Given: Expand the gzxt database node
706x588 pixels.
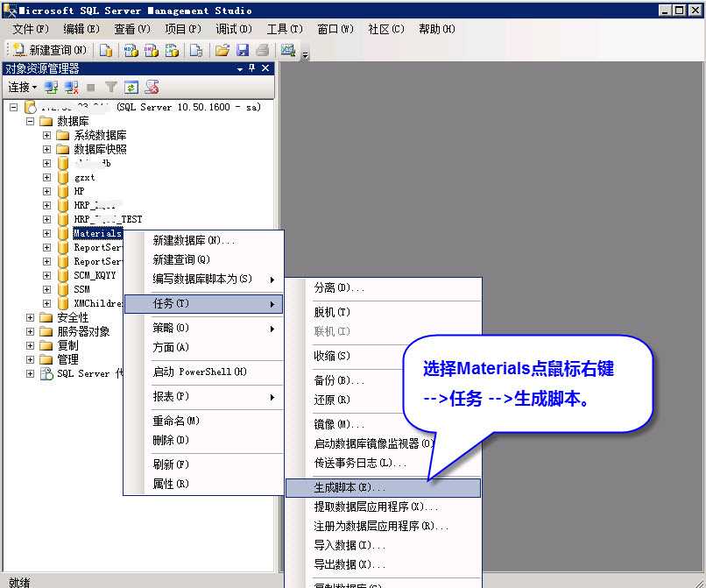Looking at the screenshot, I should (46, 177).
